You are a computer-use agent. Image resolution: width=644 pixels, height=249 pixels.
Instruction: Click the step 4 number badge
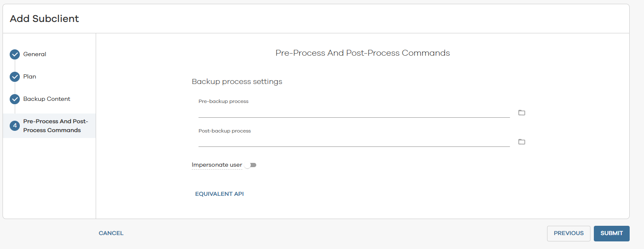[15, 126]
